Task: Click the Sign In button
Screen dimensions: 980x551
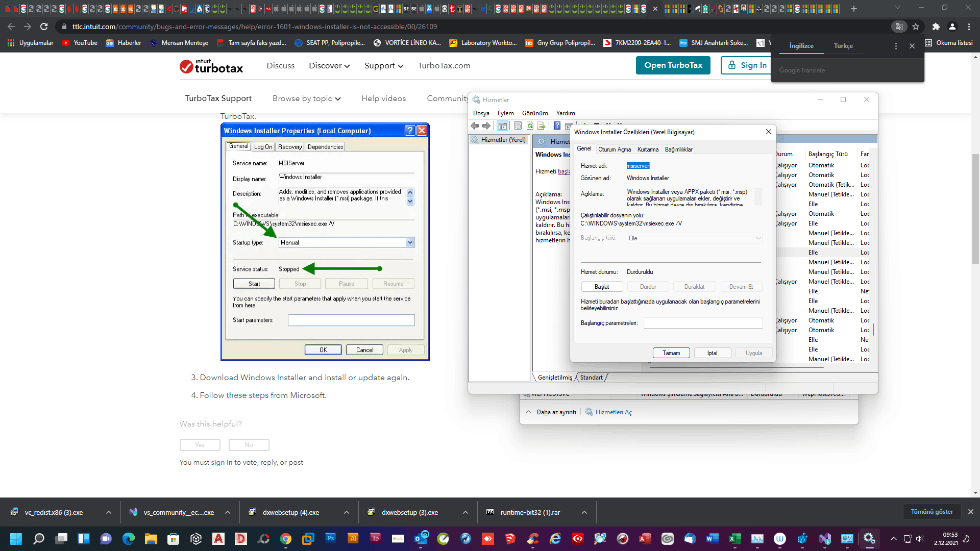Action: 747,65
